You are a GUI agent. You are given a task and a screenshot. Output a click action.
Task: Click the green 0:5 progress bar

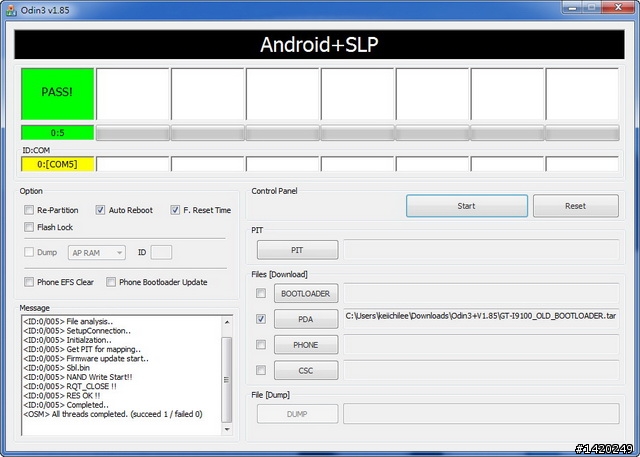(57, 133)
